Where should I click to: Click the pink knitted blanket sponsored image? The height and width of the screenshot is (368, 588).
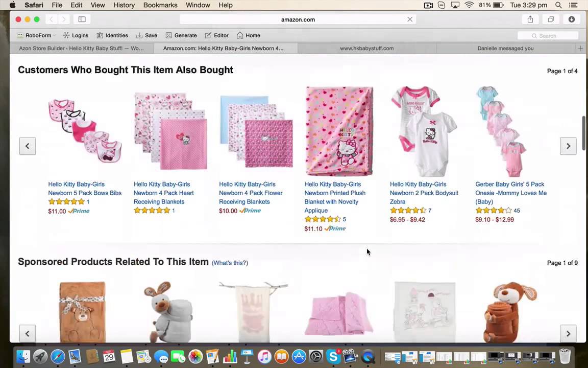pos(338,314)
